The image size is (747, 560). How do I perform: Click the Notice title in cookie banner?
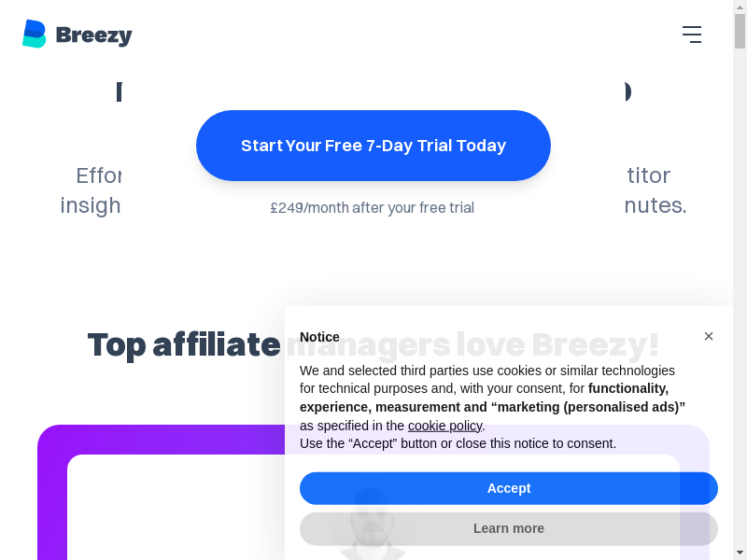319,337
